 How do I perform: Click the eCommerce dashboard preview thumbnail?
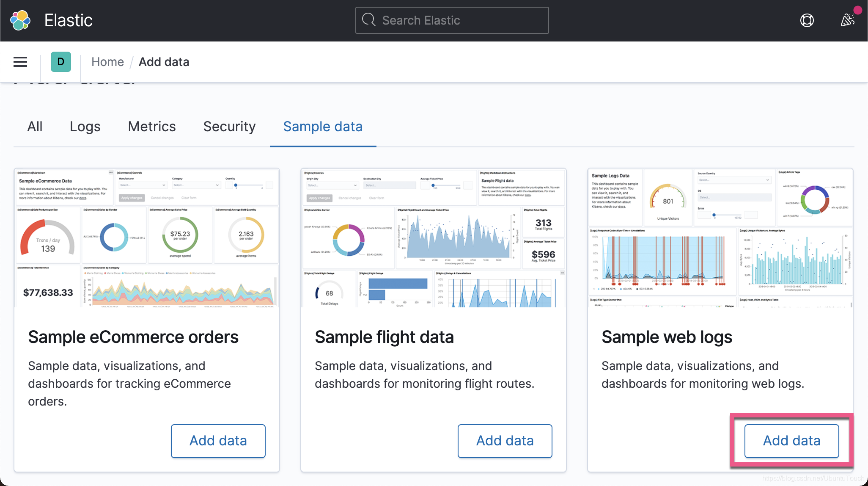point(147,238)
